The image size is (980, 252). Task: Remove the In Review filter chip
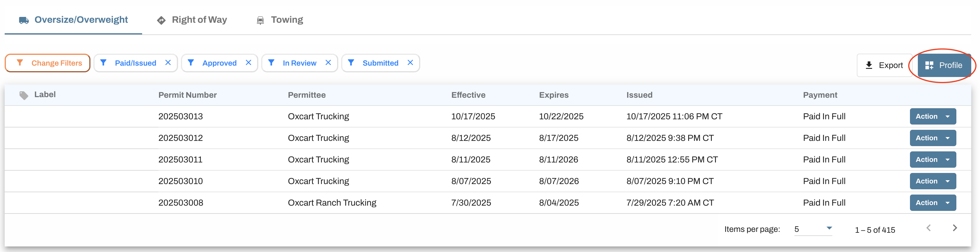[328, 63]
